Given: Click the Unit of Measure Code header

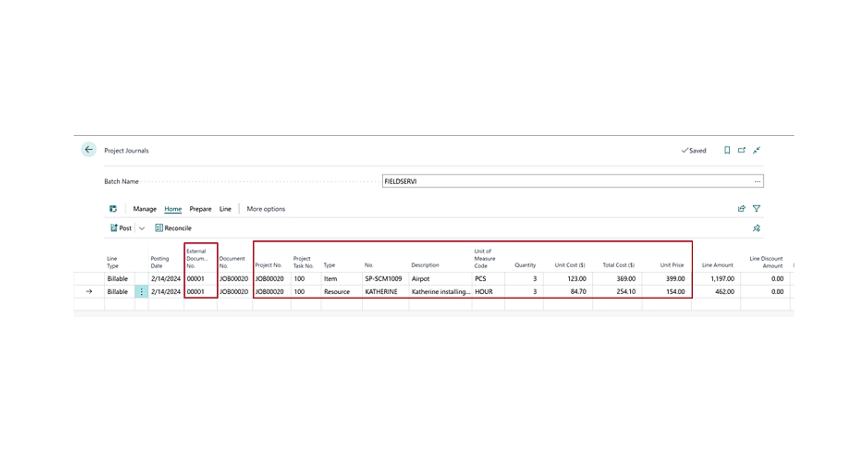Looking at the screenshot, I should point(485,259).
